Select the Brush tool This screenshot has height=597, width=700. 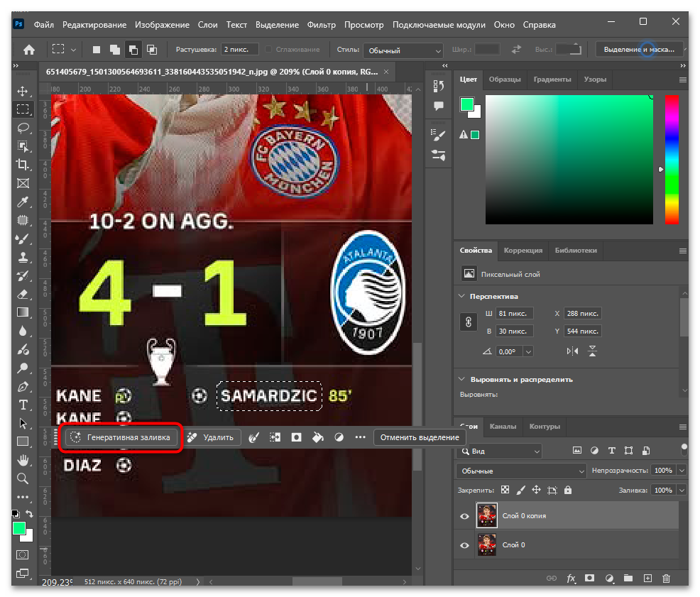pyautogui.click(x=23, y=239)
